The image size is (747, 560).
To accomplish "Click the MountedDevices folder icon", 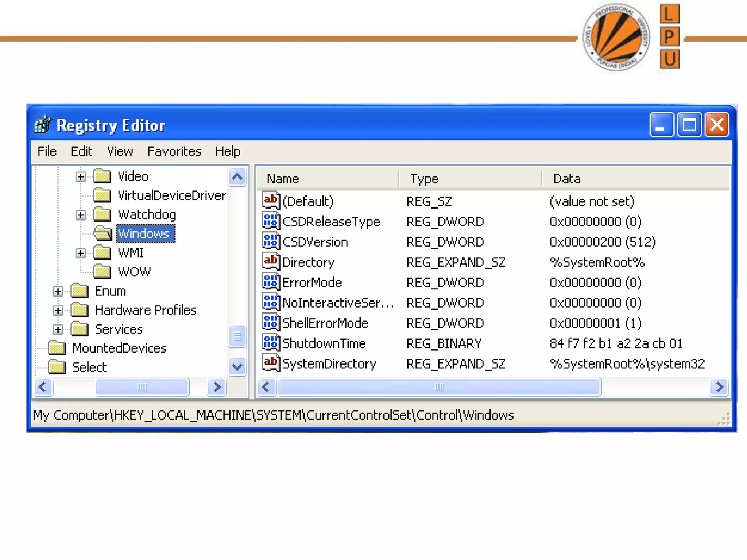I will (x=57, y=348).
